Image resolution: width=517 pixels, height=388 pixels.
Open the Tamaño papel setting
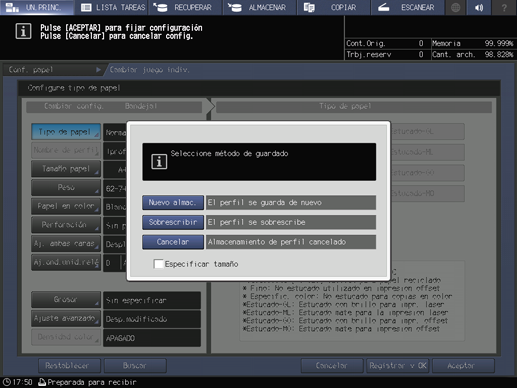tap(66, 169)
